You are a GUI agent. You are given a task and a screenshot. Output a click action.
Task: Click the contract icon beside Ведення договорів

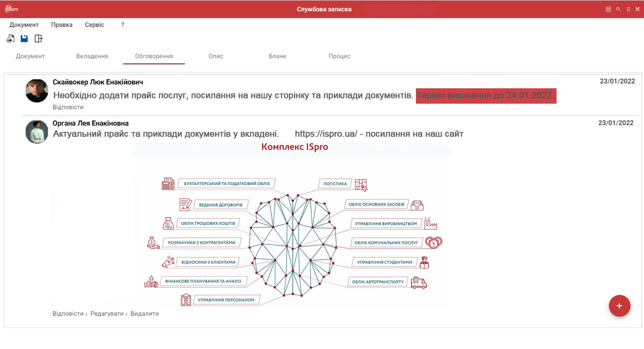tap(185, 205)
